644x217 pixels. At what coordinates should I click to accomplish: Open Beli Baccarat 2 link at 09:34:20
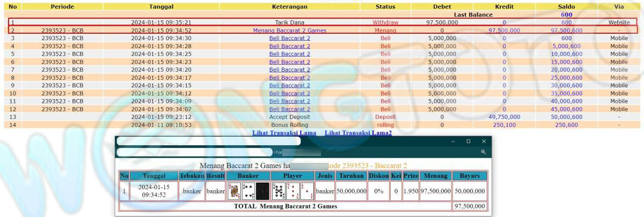[289, 70]
